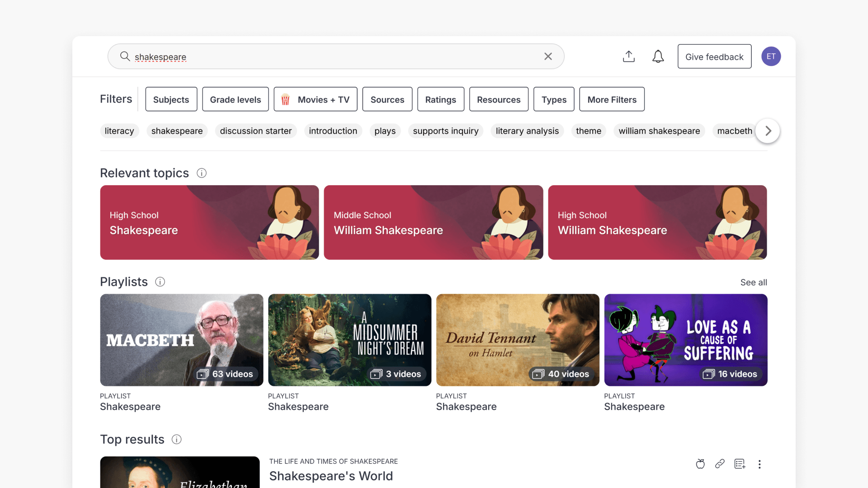Copy link icon for Shakespeare's World
Screen dimensions: 868x488
[720, 464]
